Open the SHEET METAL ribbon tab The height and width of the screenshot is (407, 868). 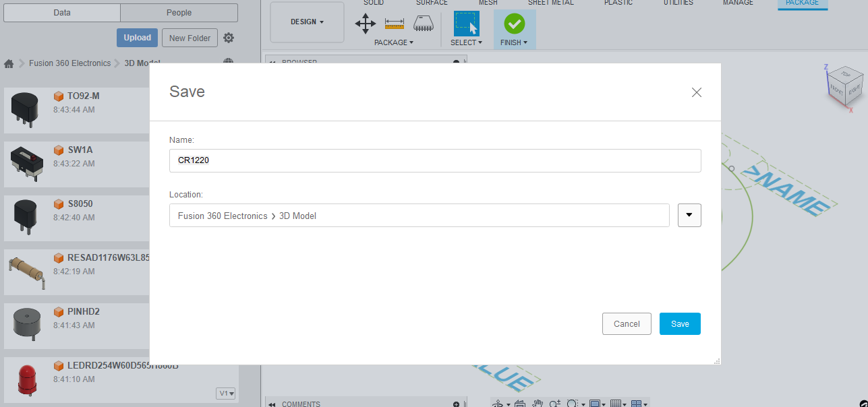[550, 3]
